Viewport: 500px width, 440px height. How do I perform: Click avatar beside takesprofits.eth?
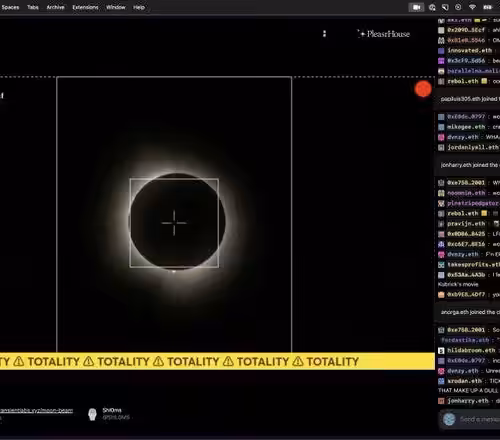(x=441, y=265)
